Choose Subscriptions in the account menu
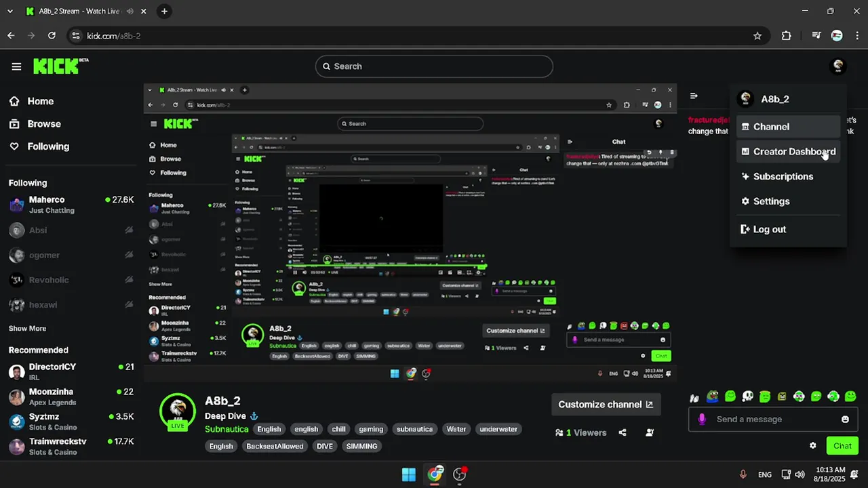The width and height of the screenshot is (868, 488). (x=788, y=176)
